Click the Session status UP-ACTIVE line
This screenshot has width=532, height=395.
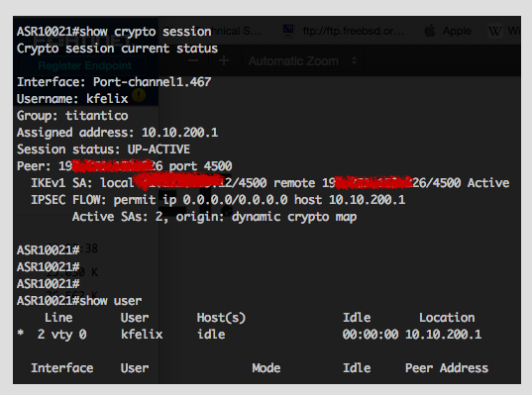point(103,149)
